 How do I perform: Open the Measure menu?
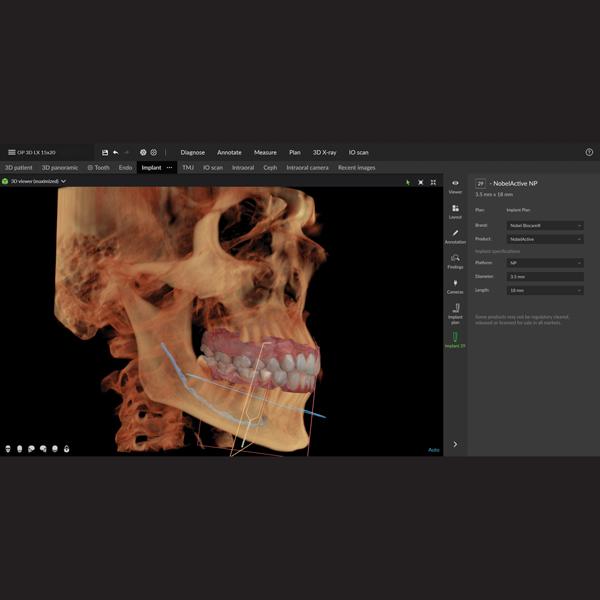point(265,152)
